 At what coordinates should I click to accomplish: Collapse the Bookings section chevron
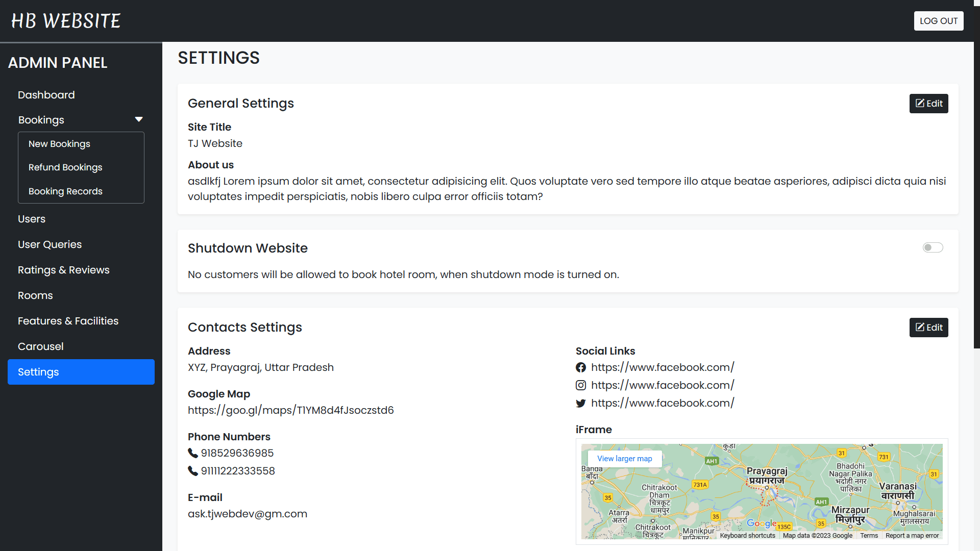tap(138, 119)
